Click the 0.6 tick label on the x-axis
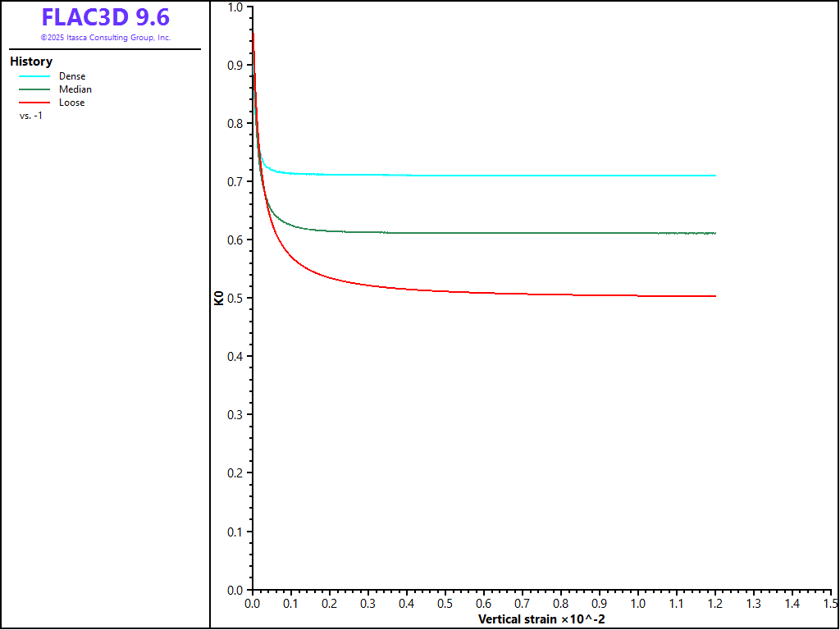Image resolution: width=840 pixels, height=630 pixels. [483, 603]
